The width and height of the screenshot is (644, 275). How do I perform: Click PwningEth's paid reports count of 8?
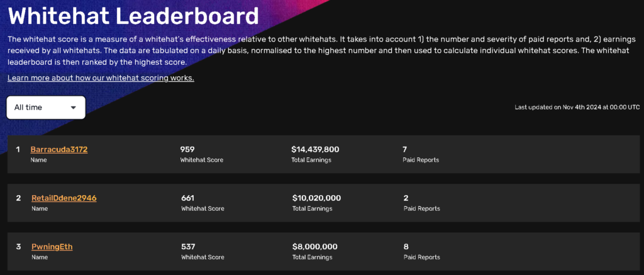point(406,247)
